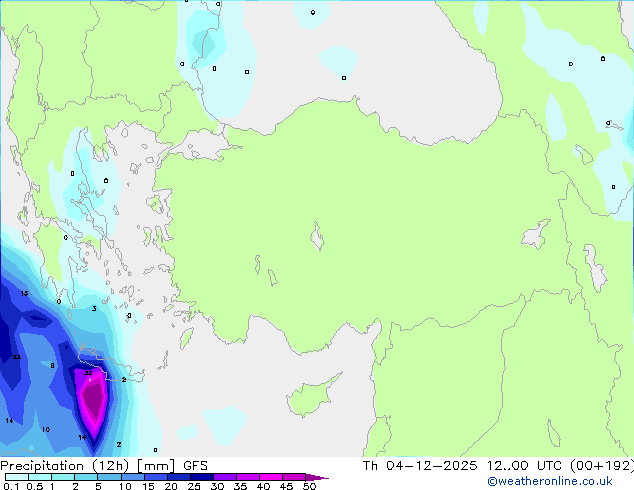Screen dimensions: 634x490
Task: Pick the 40–45 mm magenta legend swatch
Action: pos(271,477)
